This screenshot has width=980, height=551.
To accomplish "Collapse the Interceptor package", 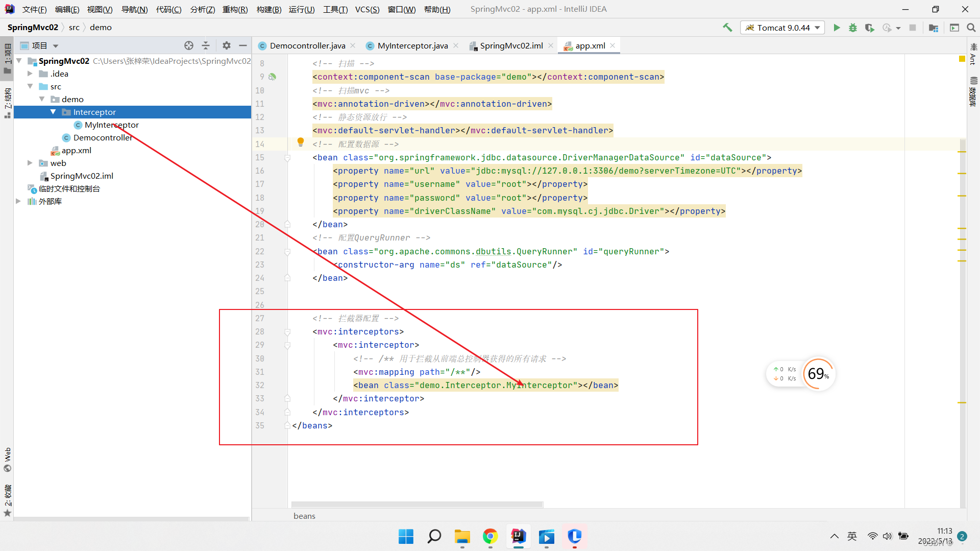I will 53,112.
